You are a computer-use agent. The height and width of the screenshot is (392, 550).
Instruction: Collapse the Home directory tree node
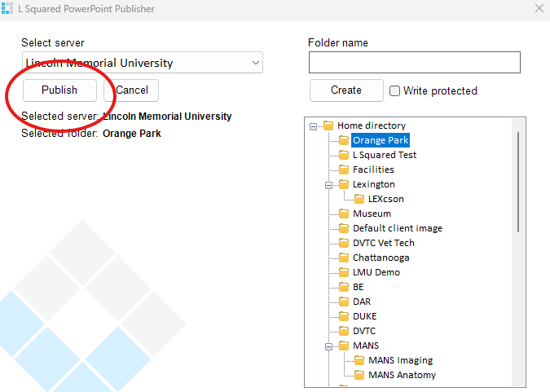point(313,126)
